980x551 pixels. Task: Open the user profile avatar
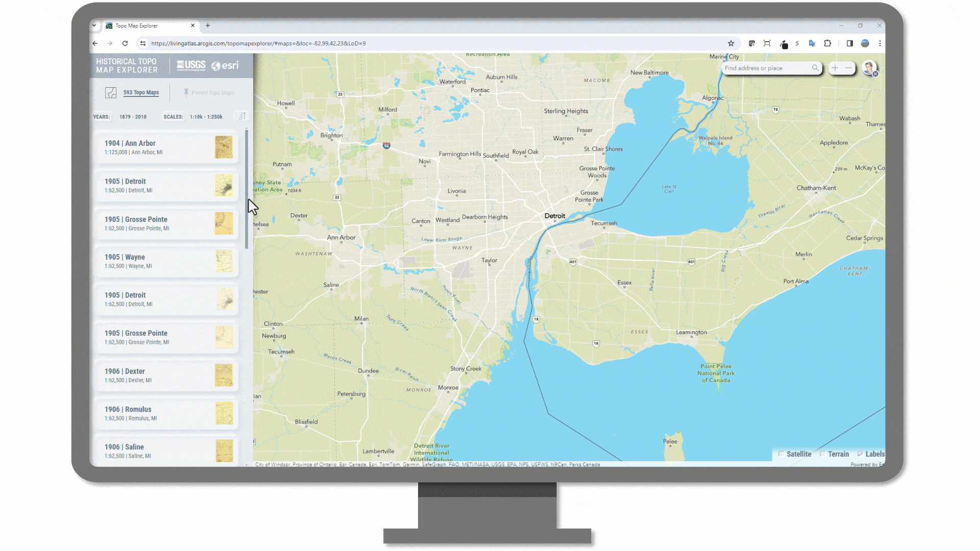869,67
